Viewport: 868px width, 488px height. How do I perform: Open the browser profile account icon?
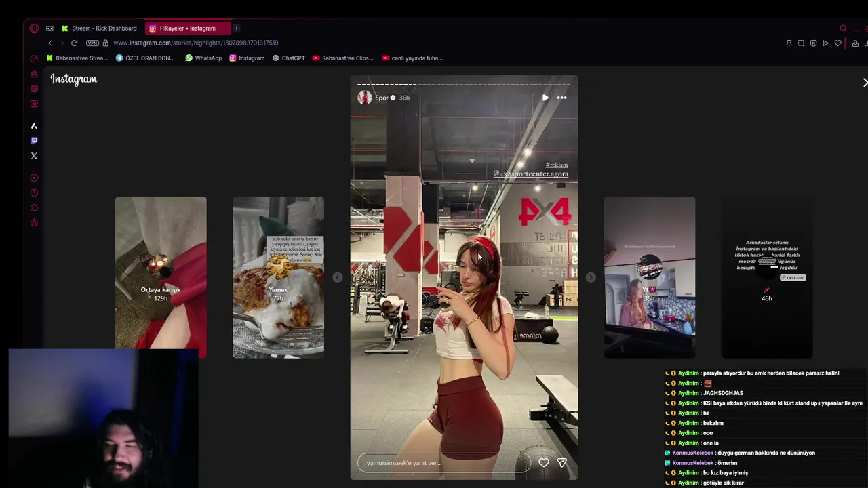(855, 43)
